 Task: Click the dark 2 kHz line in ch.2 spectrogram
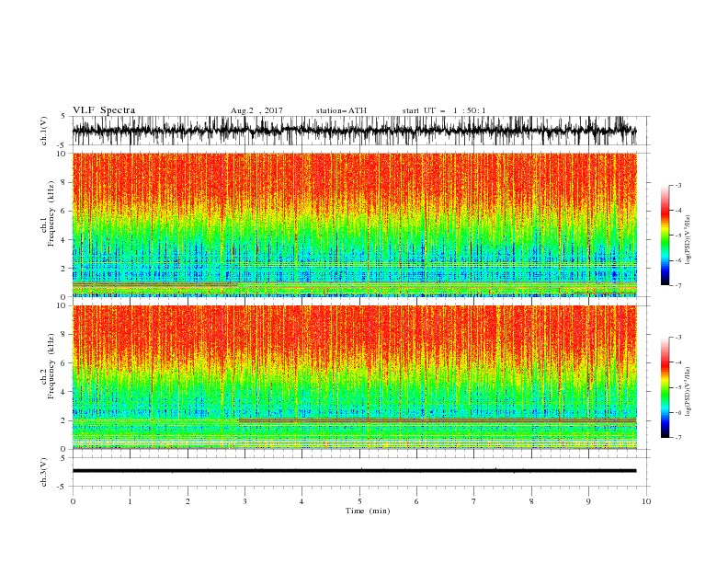(438, 420)
